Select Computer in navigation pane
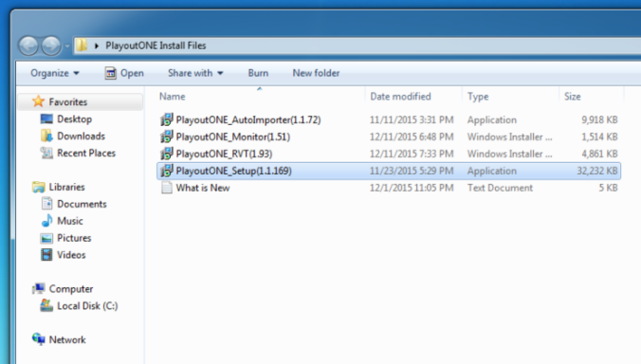Screen dimensions: 641x364 [71, 289]
